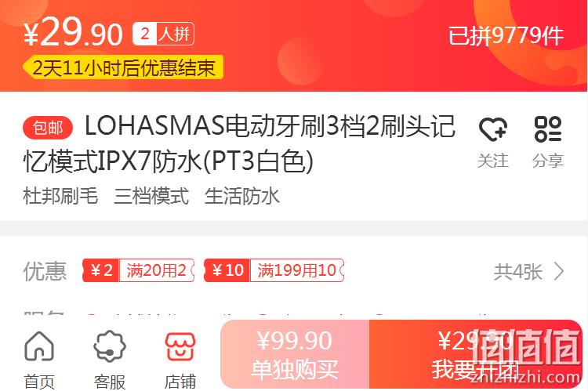The height and width of the screenshot is (391, 588).
Task: Click the 已拼9779件 sold count
Action: [506, 36]
